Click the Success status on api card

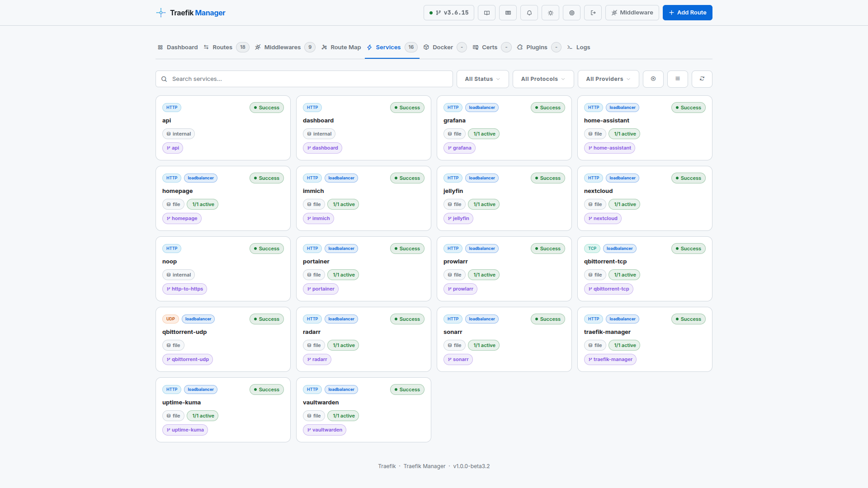[x=267, y=108]
